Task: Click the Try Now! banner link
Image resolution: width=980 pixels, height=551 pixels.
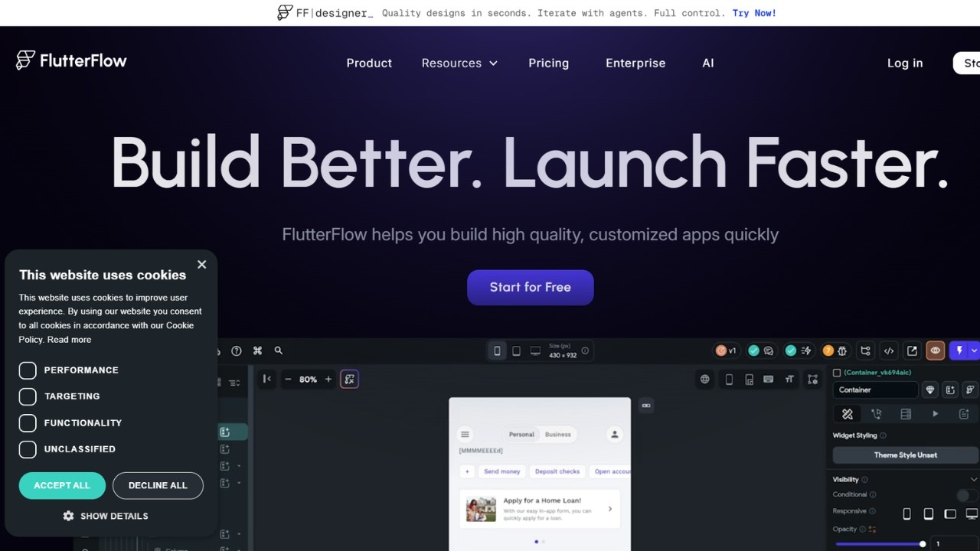Action: [754, 13]
